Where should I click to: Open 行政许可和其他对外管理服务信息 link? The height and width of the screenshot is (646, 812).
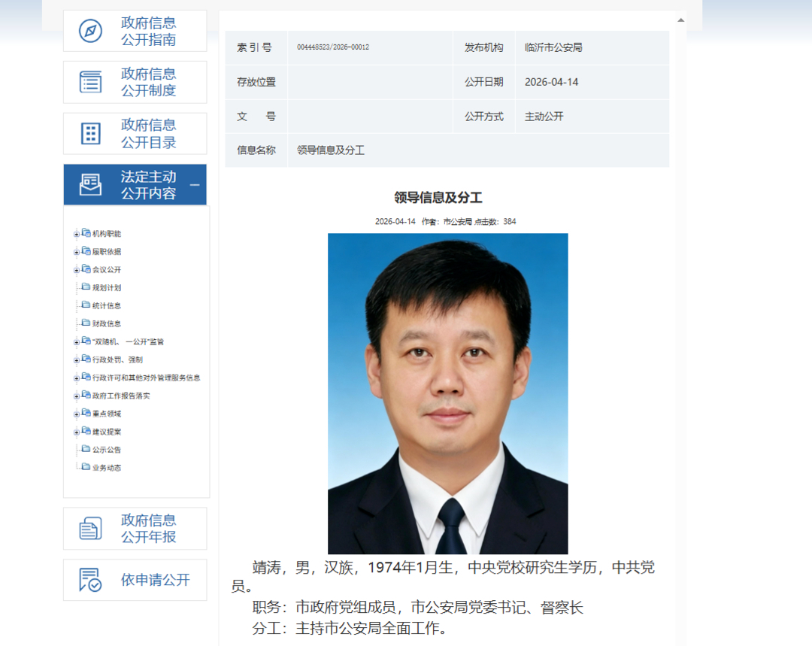(146, 378)
